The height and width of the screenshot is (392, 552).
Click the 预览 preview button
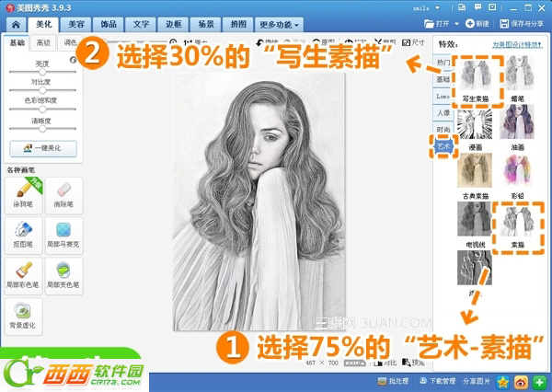point(413,363)
